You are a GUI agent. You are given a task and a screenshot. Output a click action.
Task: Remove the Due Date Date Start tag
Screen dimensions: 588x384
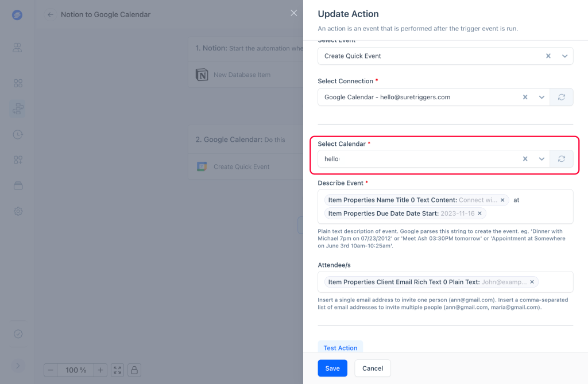click(x=479, y=214)
